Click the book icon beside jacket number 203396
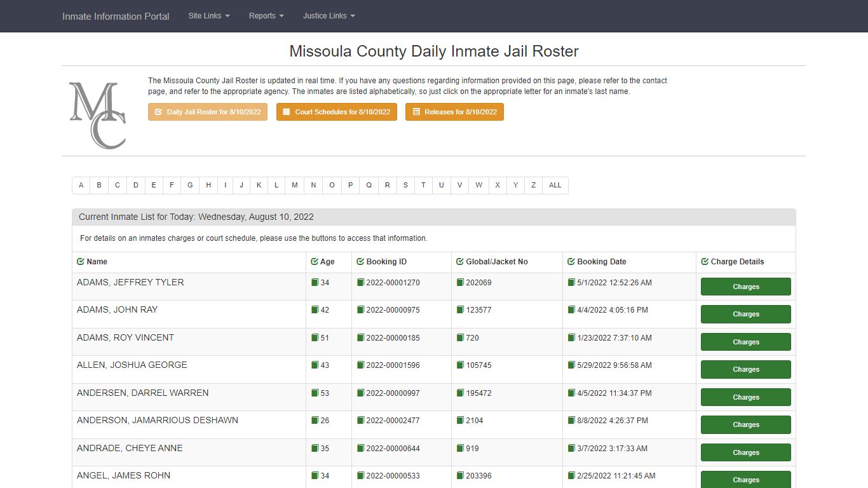Screen dimensions: 868x488 (460, 475)
